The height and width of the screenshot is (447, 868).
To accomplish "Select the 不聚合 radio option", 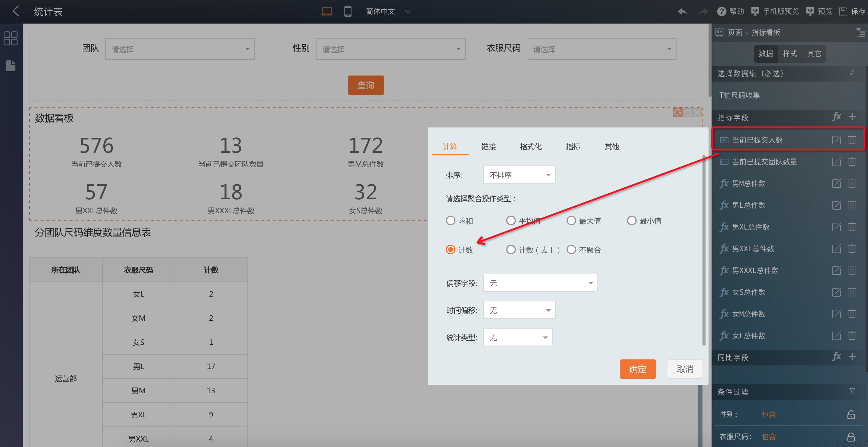I will 571,250.
